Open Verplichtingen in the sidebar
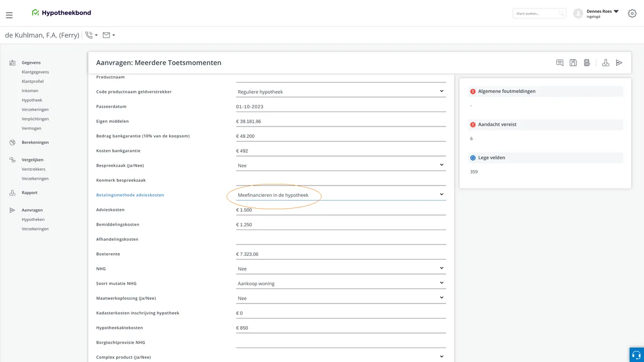The width and height of the screenshot is (644, 362). (x=35, y=119)
